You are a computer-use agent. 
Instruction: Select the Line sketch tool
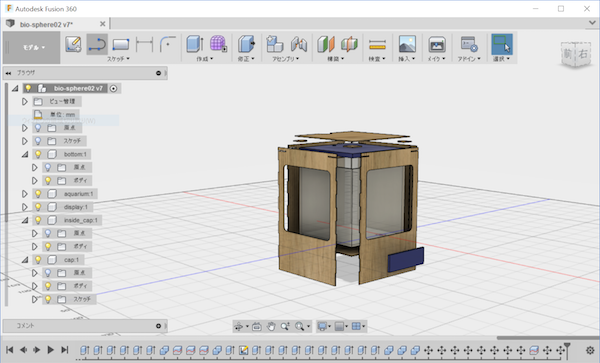coord(97,44)
